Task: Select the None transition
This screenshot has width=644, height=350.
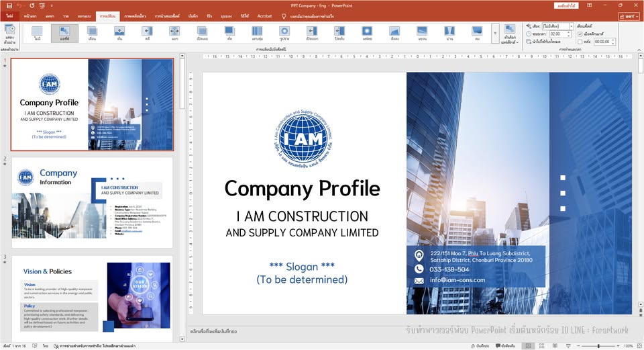Action: (x=37, y=33)
